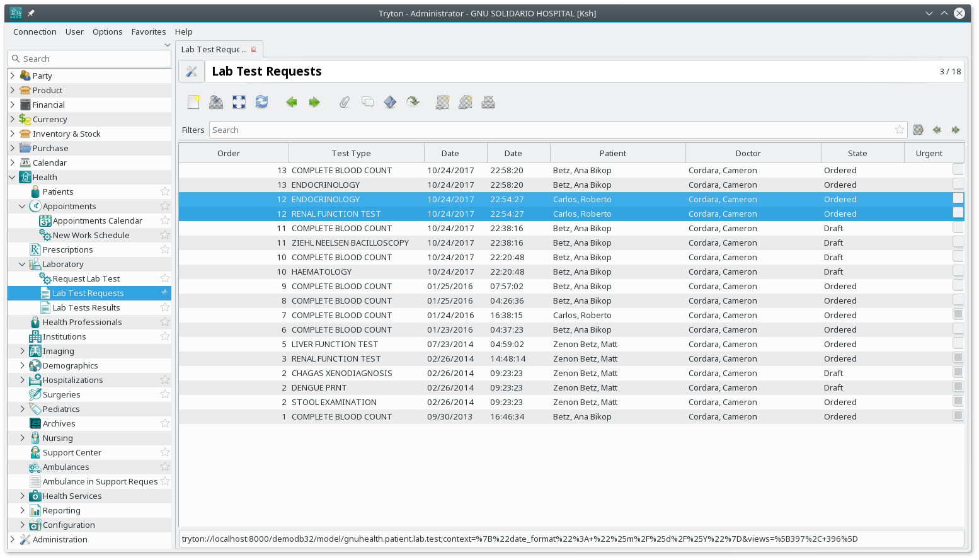Navigate to previous record with green left arrow

click(291, 101)
